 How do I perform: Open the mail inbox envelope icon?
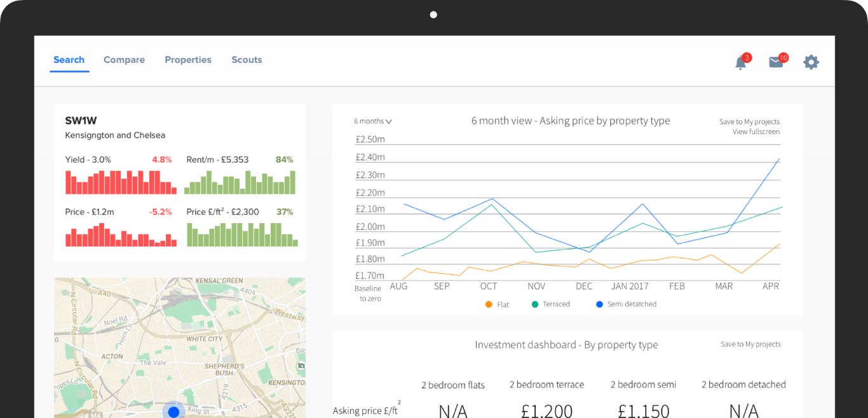775,62
